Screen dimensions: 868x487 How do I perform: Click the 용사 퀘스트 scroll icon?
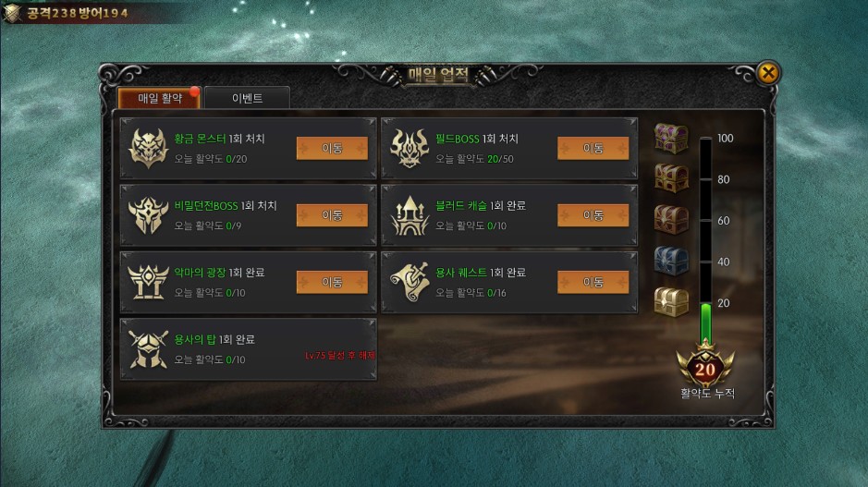410,282
